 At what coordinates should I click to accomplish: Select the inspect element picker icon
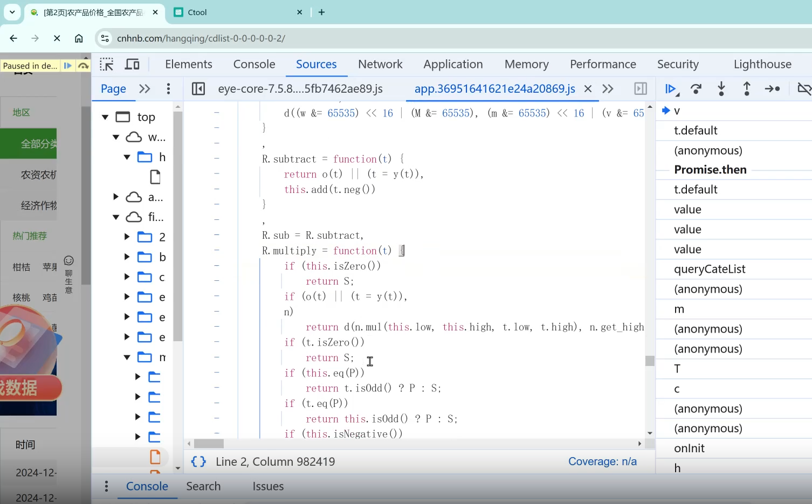tap(106, 65)
